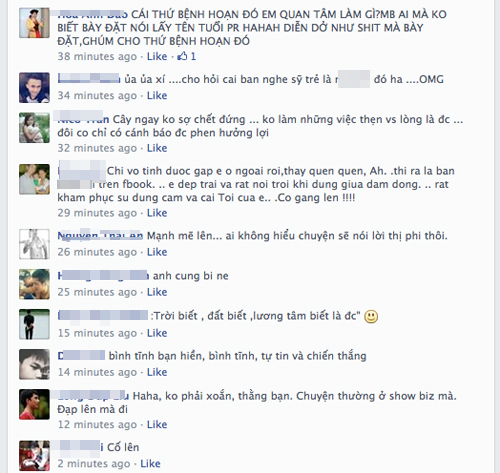The width and height of the screenshot is (500, 473).
Task: Like the comment from 14 minutes ago
Action: [157, 372]
